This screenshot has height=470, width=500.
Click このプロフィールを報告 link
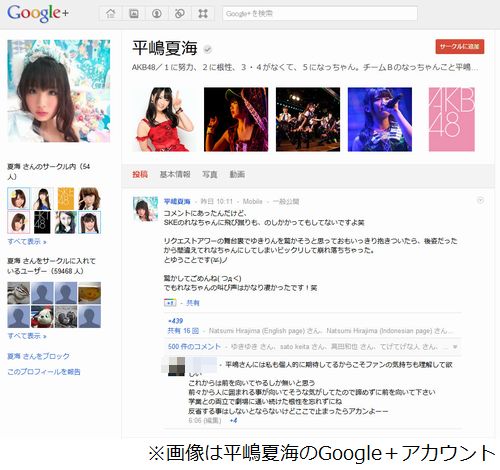coord(44,372)
